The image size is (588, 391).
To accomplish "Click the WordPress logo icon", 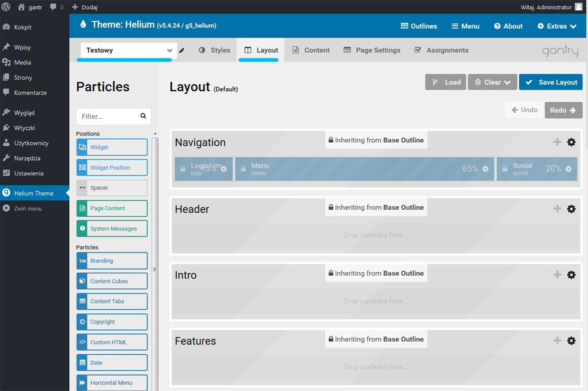I will 6,7.
